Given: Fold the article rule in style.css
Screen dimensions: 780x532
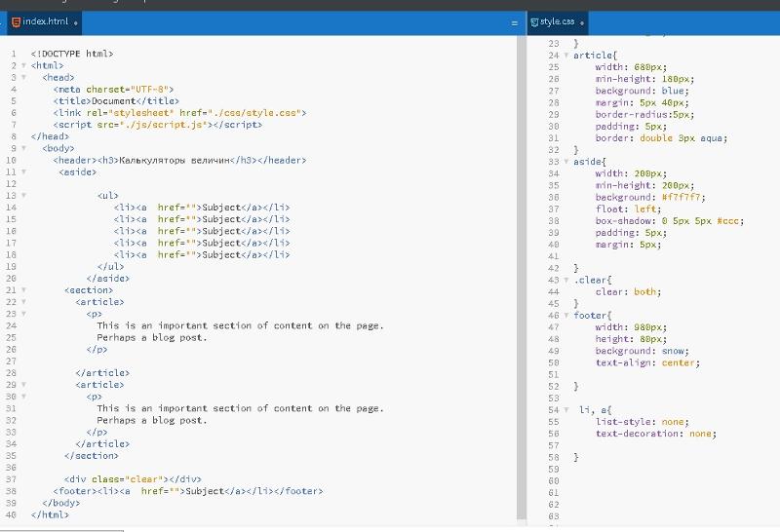Looking at the screenshot, I should point(566,56).
